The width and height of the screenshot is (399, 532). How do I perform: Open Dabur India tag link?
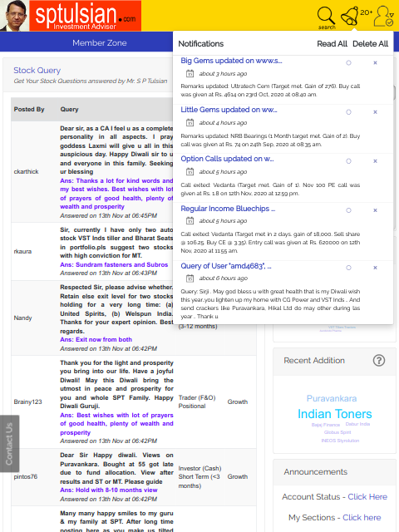(357, 424)
